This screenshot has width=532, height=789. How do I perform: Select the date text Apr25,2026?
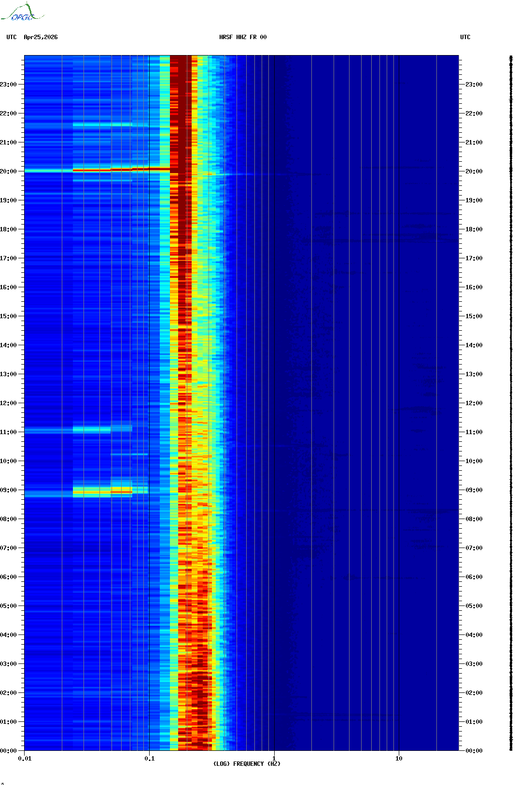click(41, 37)
